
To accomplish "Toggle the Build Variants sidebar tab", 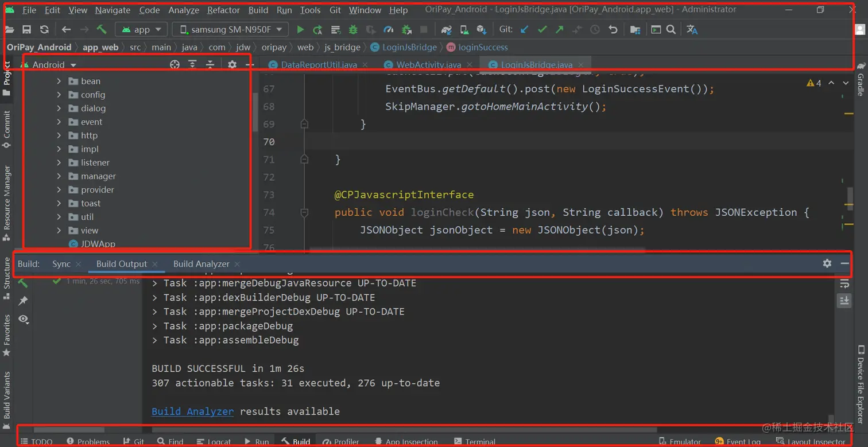I will pyautogui.click(x=7, y=400).
